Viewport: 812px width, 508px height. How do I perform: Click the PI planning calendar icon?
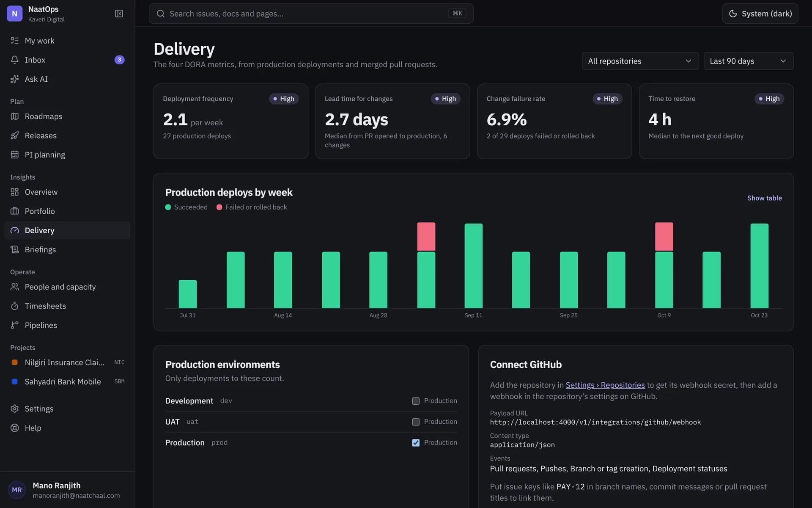[15, 155]
